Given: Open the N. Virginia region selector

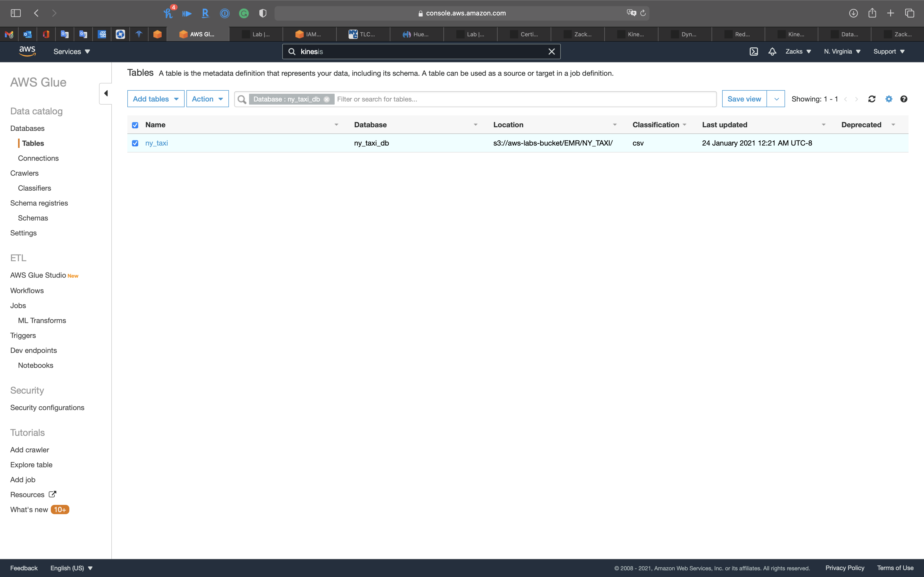Looking at the screenshot, I should click(x=842, y=52).
